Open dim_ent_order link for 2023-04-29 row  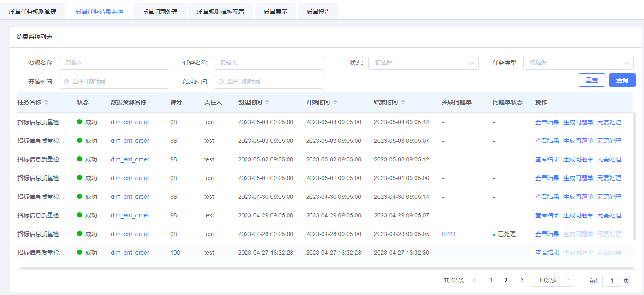pos(130,215)
